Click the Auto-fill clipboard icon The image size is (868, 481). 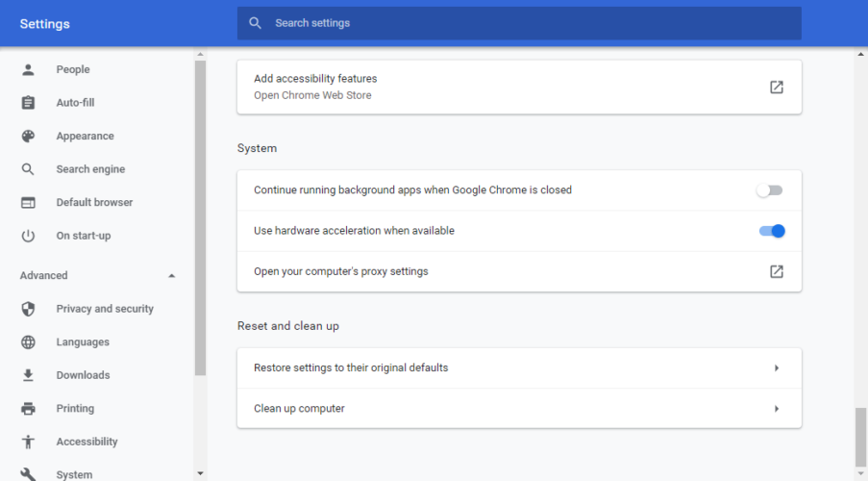click(x=28, y=103)
